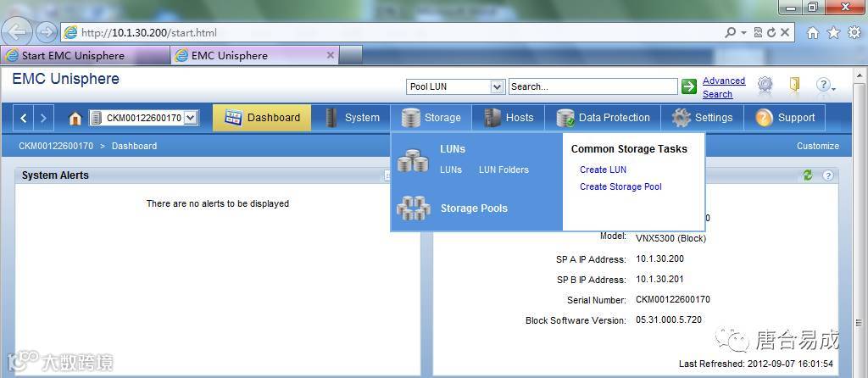The image size is (868, 378).
Task: Open the Data Protection menu tab
Action: tap(603, 118)
